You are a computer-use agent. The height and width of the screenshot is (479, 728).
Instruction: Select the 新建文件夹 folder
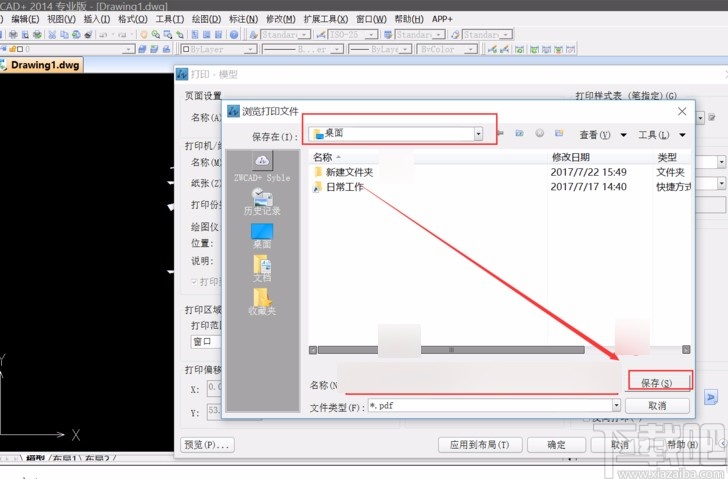344,172
